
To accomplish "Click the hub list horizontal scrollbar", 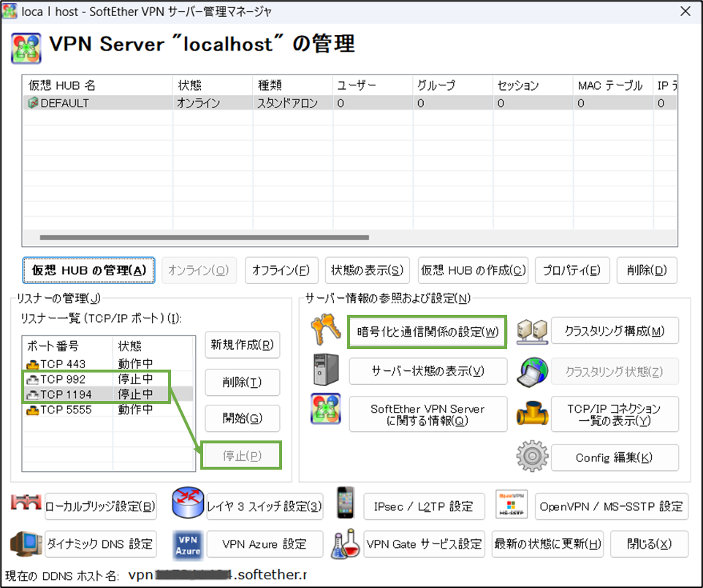I will tap(205, 237).
